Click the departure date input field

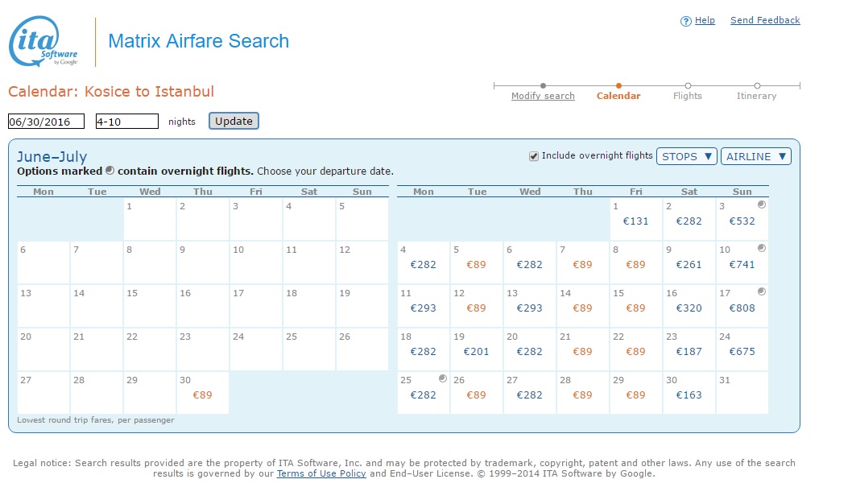[46, 122]
